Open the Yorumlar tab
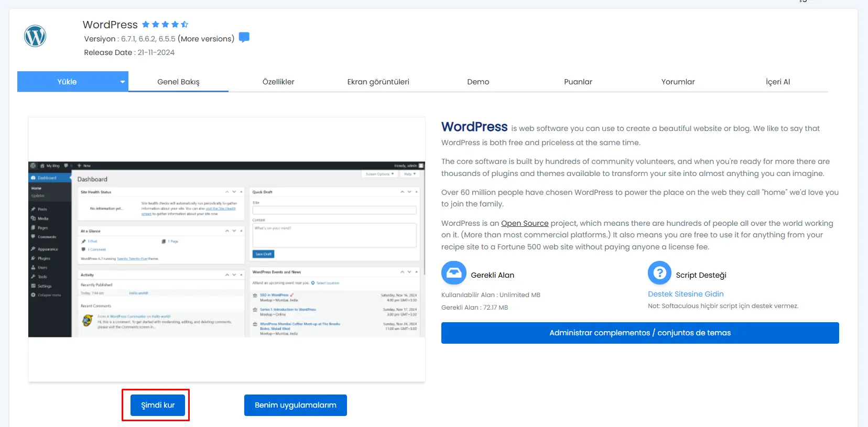This screenshot has height=427, width=868. point(678,82)
